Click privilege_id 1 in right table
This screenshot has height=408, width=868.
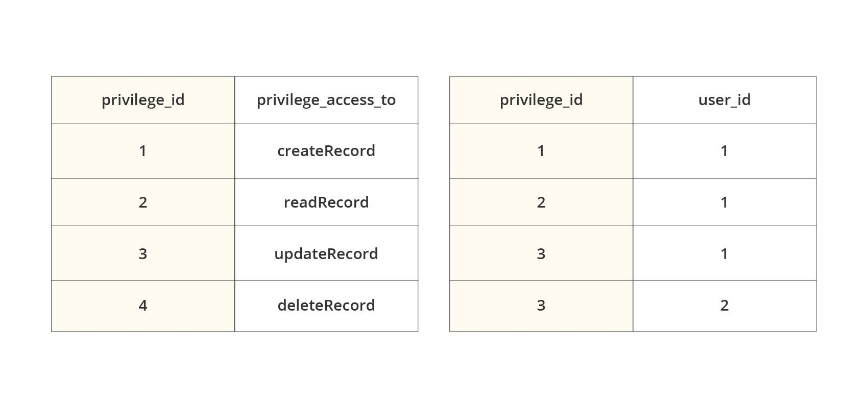pyautogui.click(x=541, y=151)
